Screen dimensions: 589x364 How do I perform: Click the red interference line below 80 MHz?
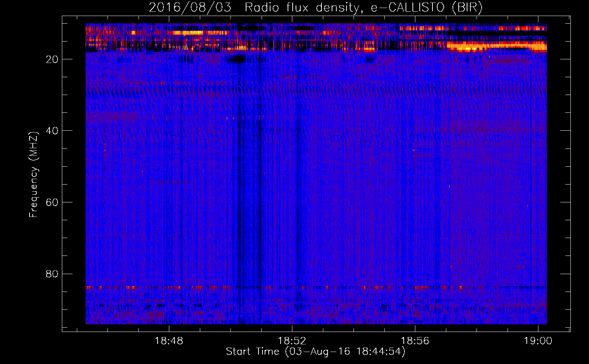(316, 287)
